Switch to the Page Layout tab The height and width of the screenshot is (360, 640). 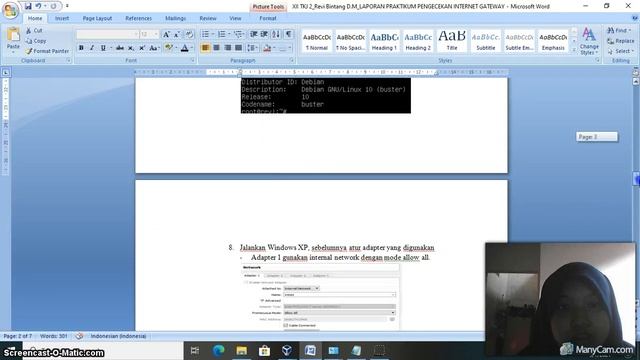pyautogui.click(x=97, y=18)
